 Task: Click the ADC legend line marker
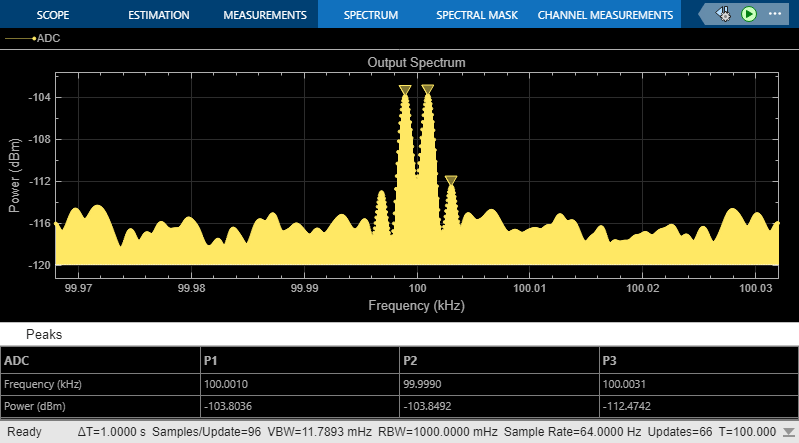click(20, 38)
